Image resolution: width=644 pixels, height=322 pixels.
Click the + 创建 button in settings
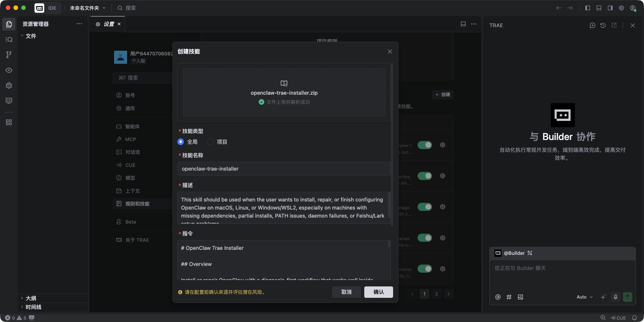pyautogui.click(x=443, y=95)
